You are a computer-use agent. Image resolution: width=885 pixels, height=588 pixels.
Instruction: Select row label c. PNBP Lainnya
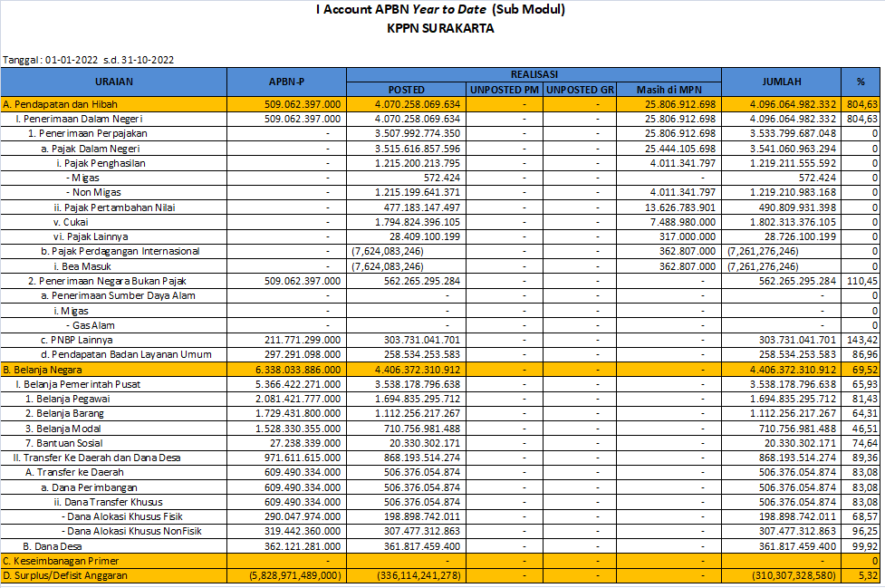pyautogui.click(x=77, y=341)
